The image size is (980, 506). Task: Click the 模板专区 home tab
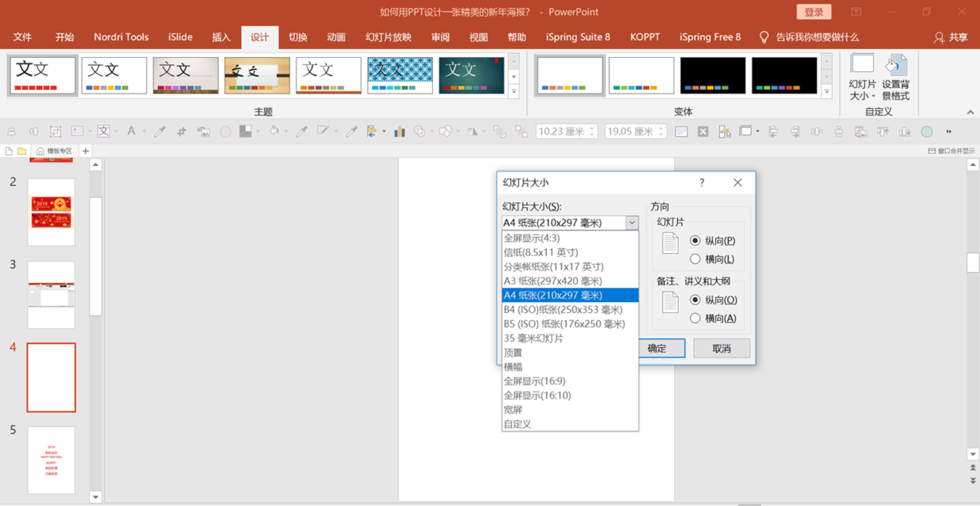pos(54,151)
